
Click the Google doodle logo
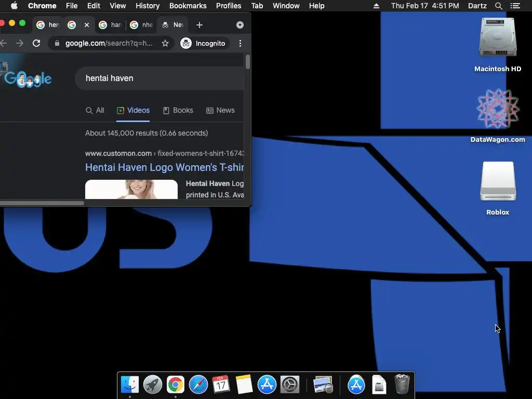pos(28,79)
